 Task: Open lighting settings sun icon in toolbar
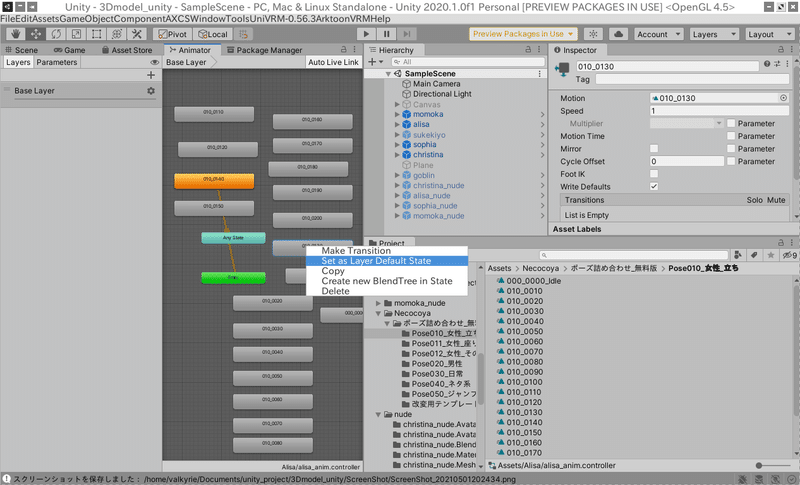coord(593,34)
